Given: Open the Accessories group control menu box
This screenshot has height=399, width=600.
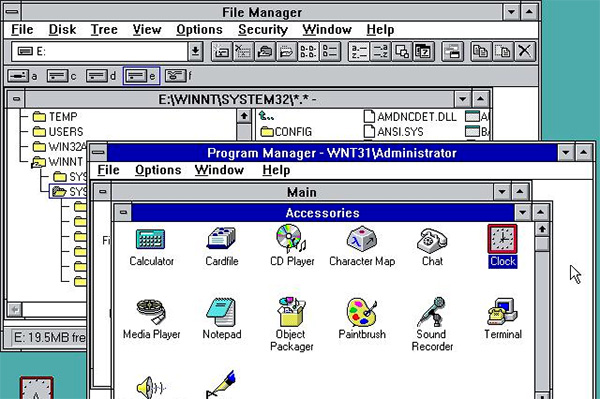Looking at the screenshot, I should 123,212.
